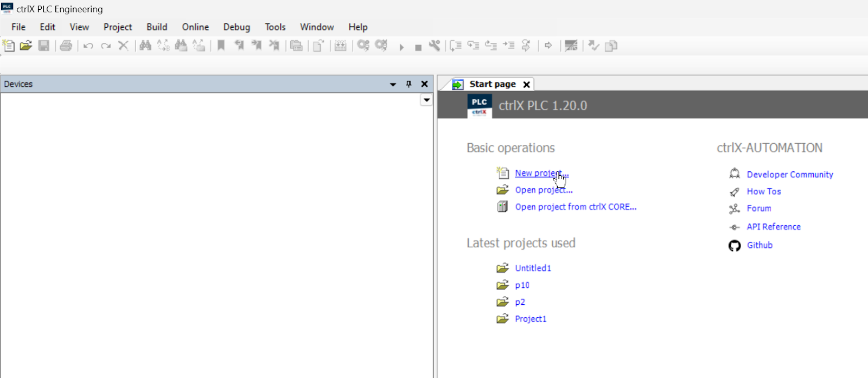Close the Start page tab
The image size is (868, 378).
coord(526,85)
